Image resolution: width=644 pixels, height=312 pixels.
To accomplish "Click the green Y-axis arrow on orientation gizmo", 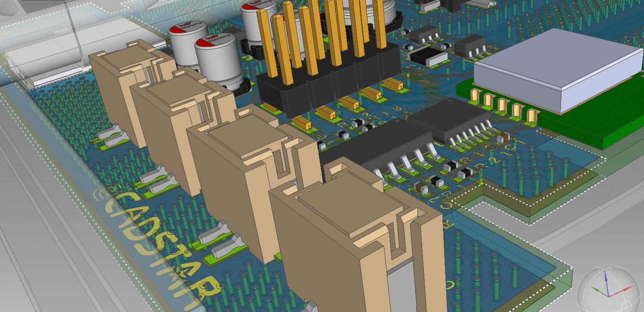I will (x=599, y=292).
